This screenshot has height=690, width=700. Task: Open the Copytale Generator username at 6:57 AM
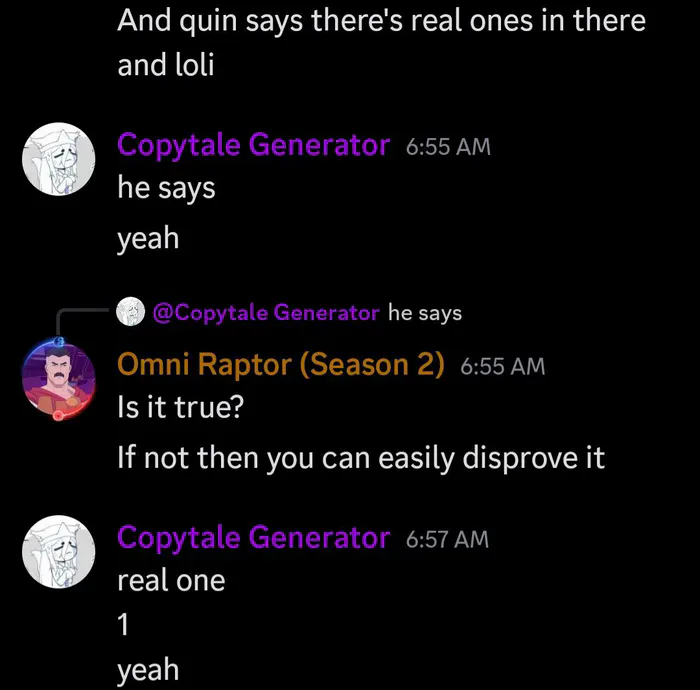(254, 537)
